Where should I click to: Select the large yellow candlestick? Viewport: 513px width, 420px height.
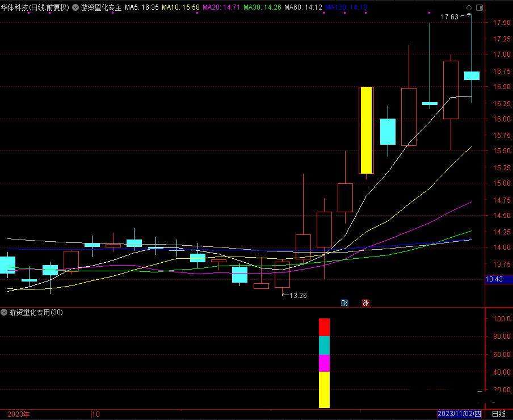[x=366, y=130]
